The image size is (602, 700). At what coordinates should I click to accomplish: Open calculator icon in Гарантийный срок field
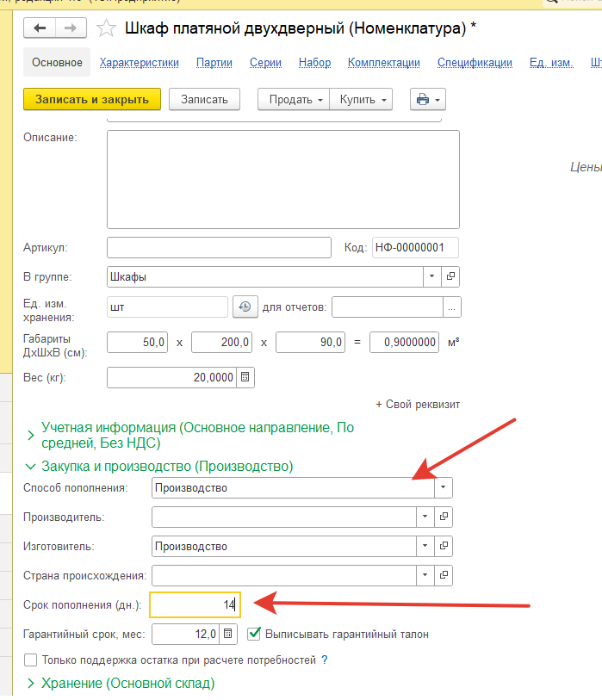tap(227, 634)
